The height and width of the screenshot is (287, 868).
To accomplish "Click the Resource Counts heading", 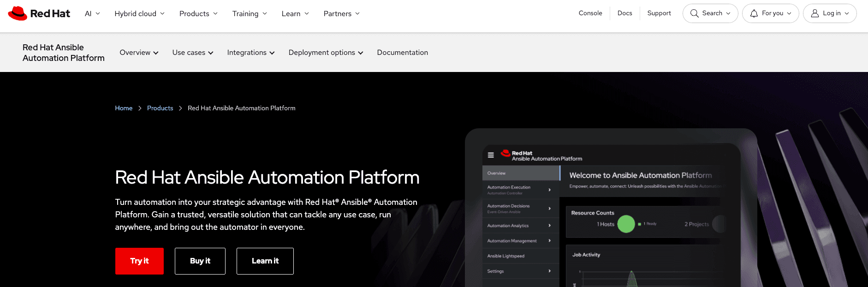I will point(593,213).
